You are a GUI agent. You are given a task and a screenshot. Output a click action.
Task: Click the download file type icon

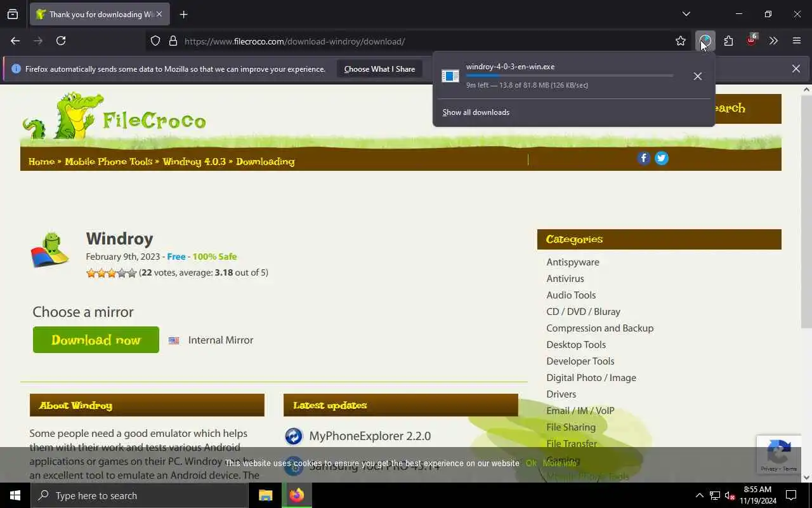450,76
